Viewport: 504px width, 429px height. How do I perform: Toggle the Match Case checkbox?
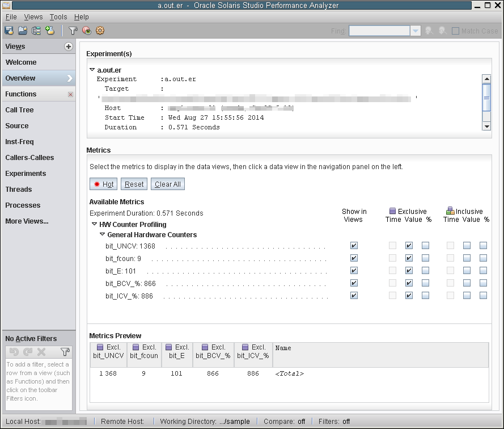[455, 31]
